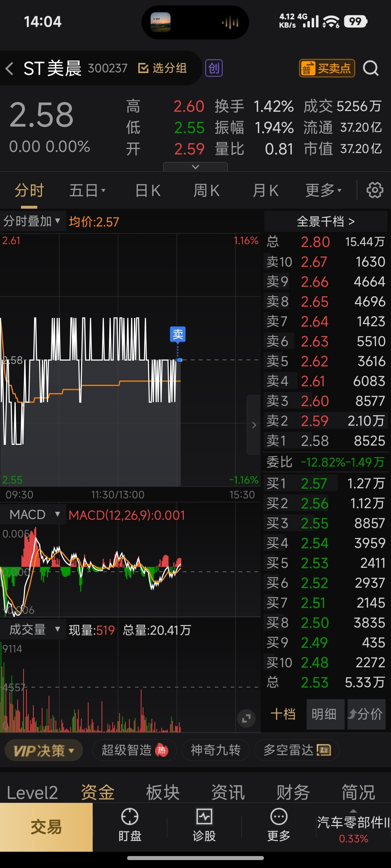Tap the current price 2.58
Viewport: 391px width, 868px height.
tap(41, 115)
